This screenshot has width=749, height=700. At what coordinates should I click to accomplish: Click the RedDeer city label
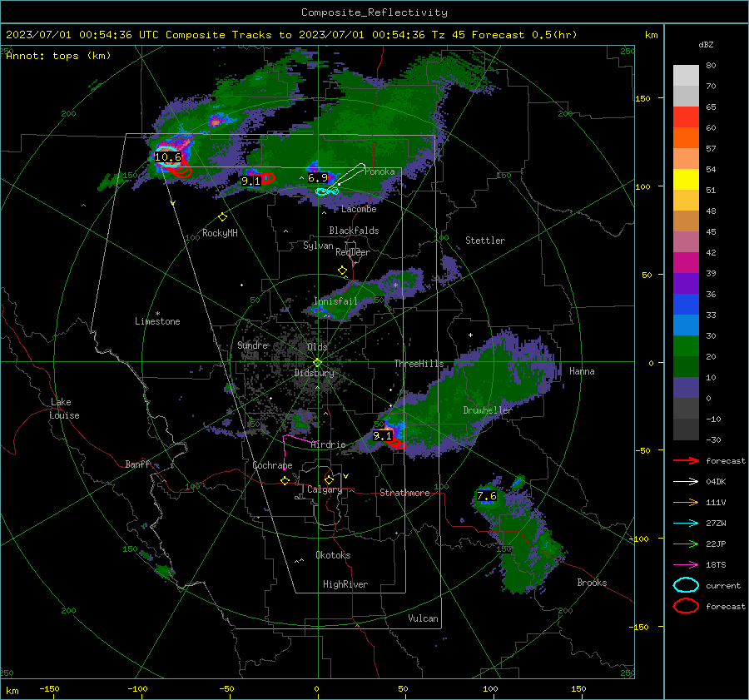click(353, 252)
